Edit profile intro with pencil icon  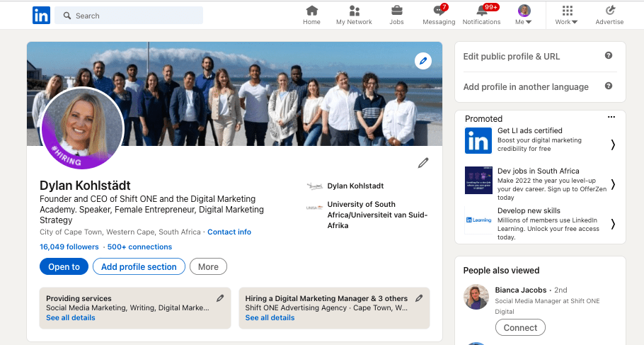coord(423,163)
